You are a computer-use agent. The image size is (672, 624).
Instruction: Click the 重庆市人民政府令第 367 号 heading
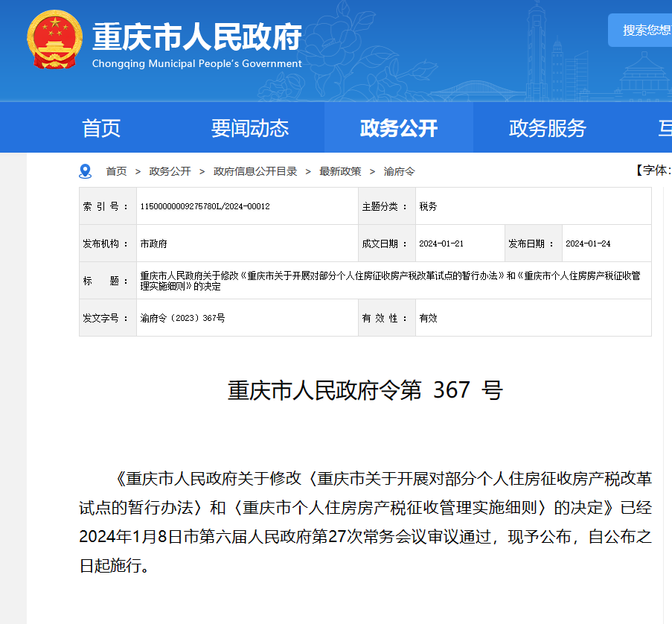point(365,390)
